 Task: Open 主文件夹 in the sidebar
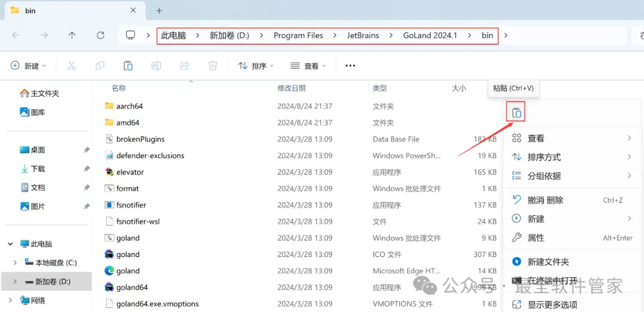(x=40, y=94)
